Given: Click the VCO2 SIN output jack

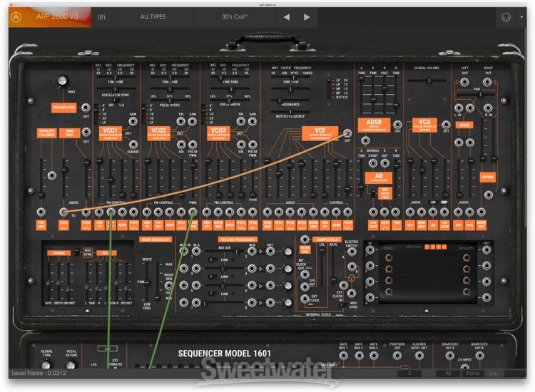Looking at the screenshot, I should [x=181, y=144].
